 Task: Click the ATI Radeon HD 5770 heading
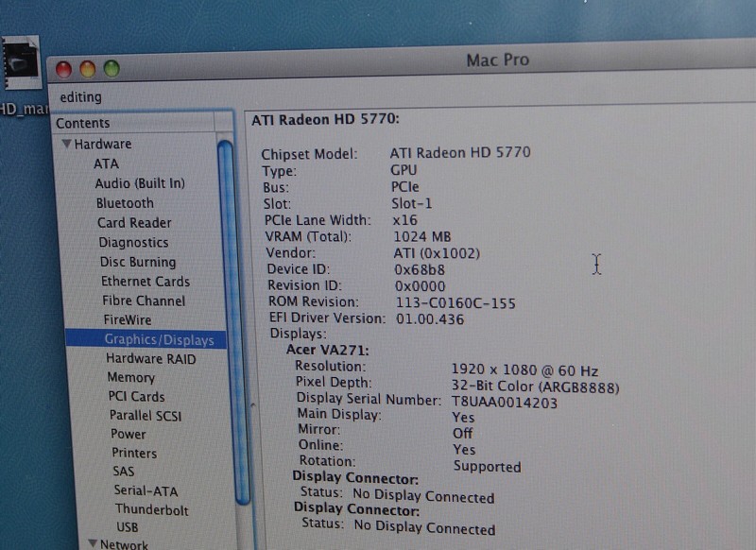(325, 119)
